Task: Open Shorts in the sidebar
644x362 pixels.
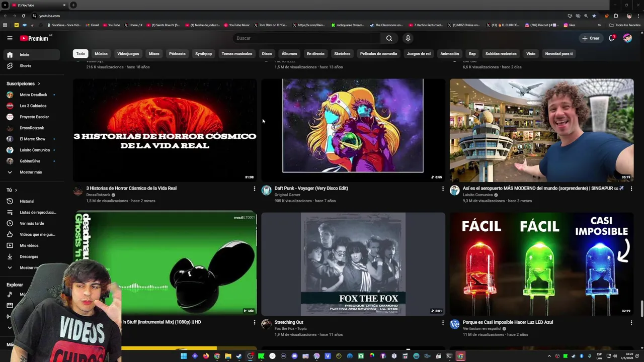Action: coord(32,66)
